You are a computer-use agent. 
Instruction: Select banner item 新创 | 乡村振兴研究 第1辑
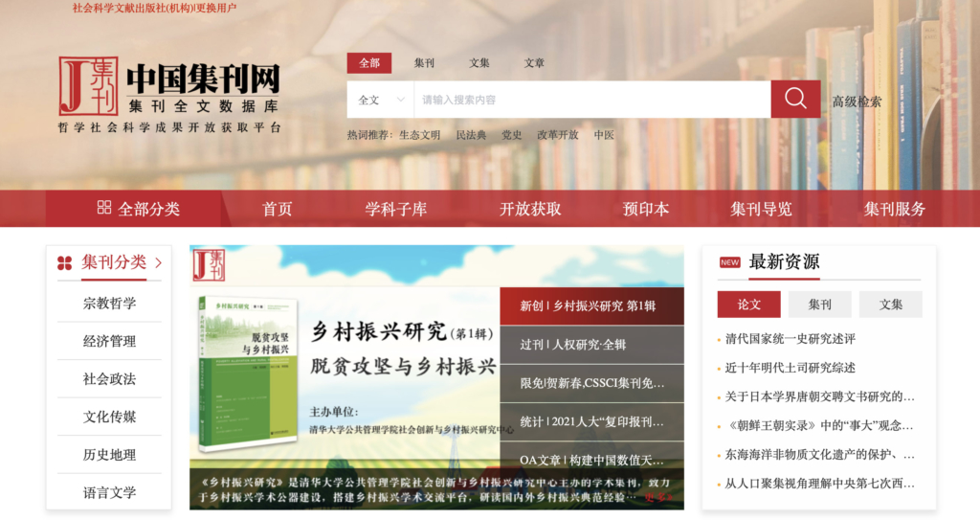click(591, 306)
